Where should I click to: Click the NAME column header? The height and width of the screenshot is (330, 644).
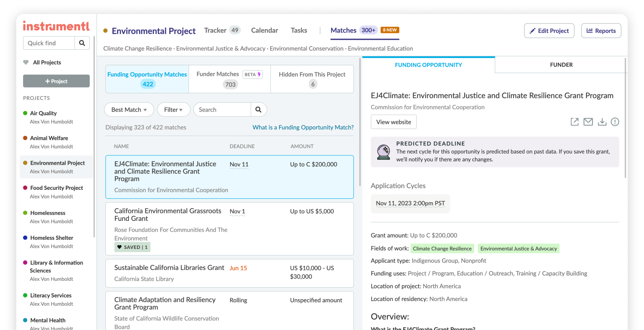(x=121, y=146)
